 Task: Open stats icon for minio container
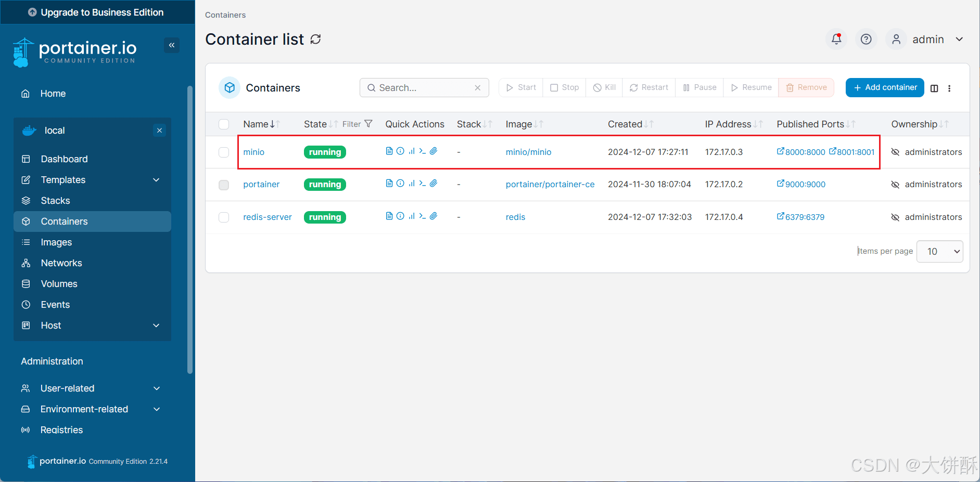pos(412,151)
